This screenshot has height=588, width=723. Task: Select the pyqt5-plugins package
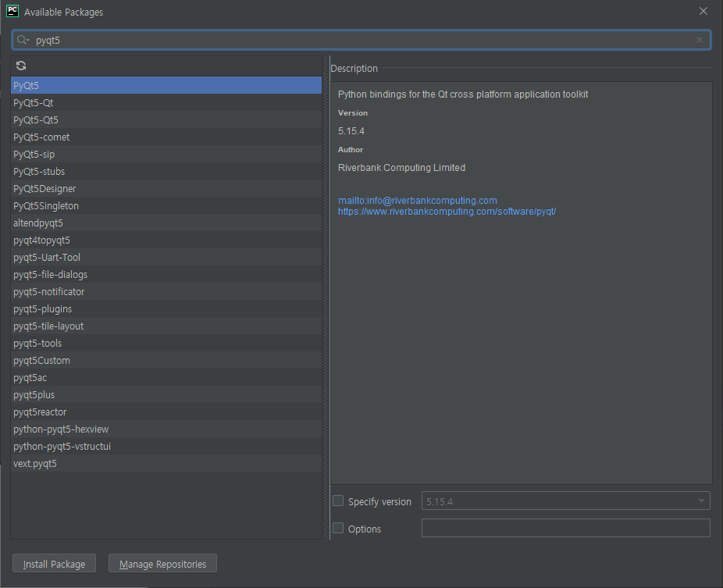(166, 309)
